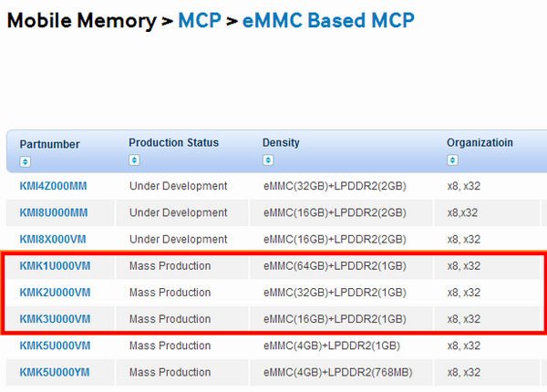Open the MCP breadcrumb link
This screenshot has width=547, height=392.
tap(200, 20)
